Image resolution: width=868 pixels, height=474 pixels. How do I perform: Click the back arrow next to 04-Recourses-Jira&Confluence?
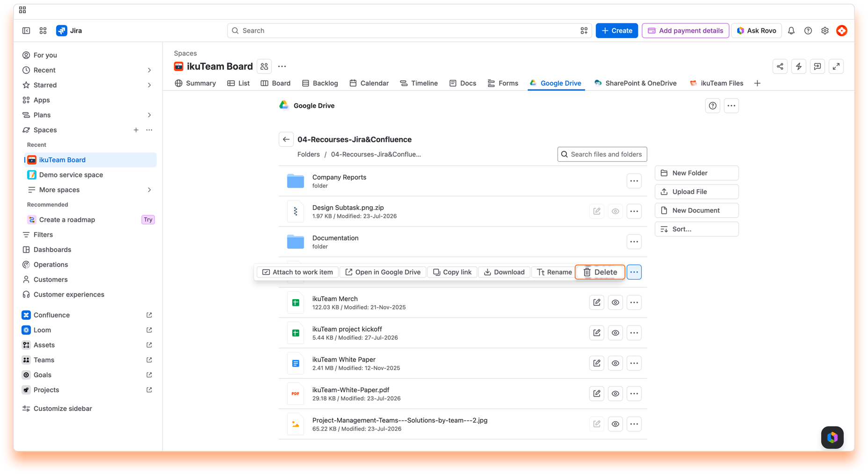click(x=286, y=139)
